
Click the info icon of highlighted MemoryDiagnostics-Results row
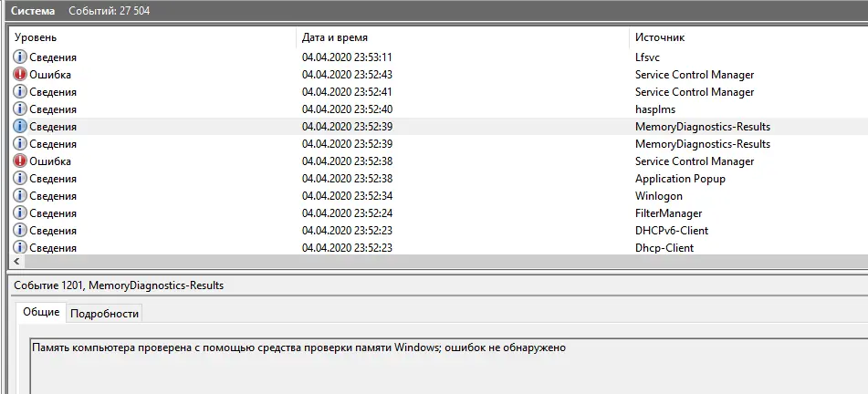pyautogui.click(x=20, y=126)
